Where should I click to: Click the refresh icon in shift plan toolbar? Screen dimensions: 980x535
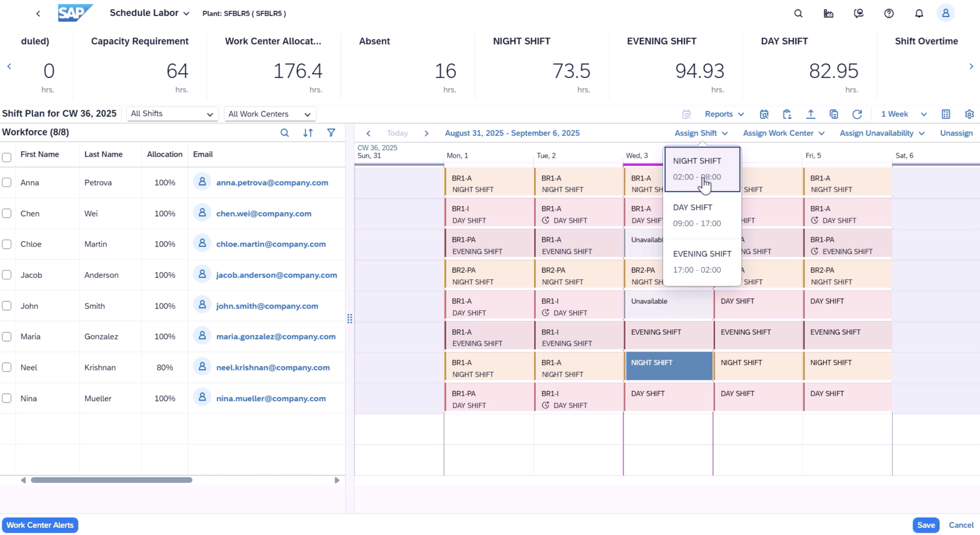click(x=857, y=114)
